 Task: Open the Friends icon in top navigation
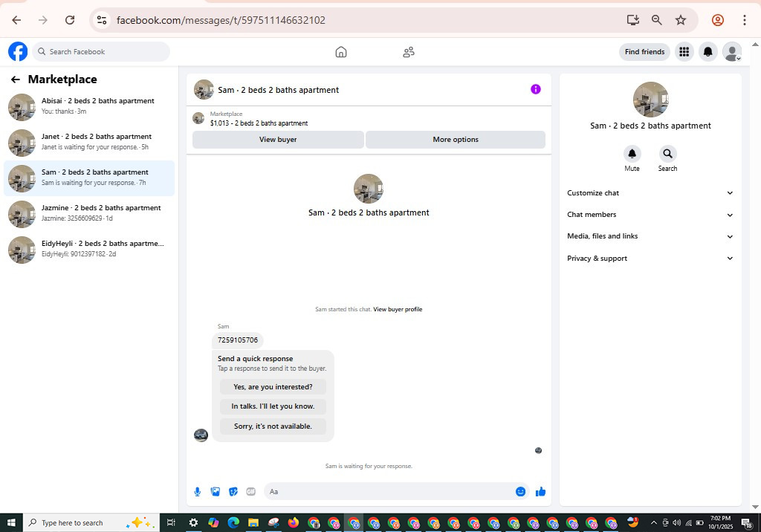tap(409, 52)
